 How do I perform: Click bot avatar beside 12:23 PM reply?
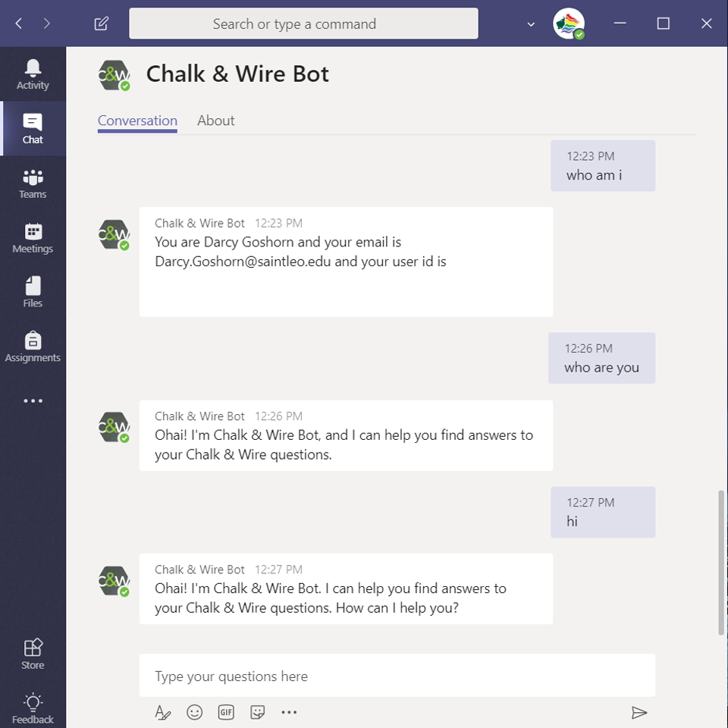click(114, 235)
